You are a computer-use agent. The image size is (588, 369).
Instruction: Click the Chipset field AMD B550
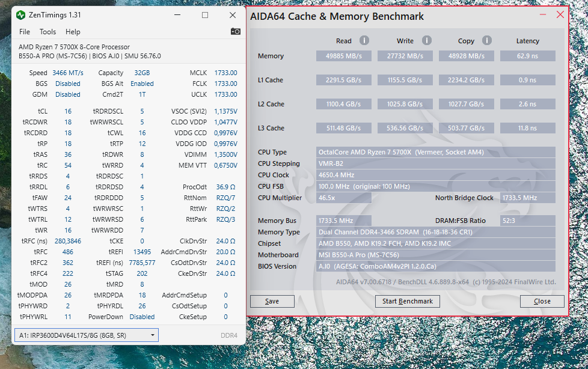436,243
